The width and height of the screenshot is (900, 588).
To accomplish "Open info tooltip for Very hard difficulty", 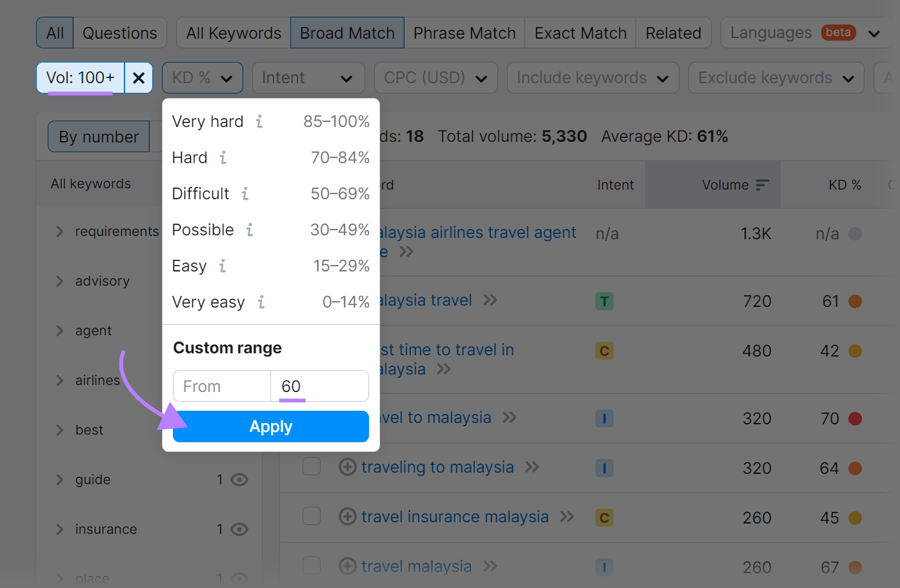I will pos(261,122).
